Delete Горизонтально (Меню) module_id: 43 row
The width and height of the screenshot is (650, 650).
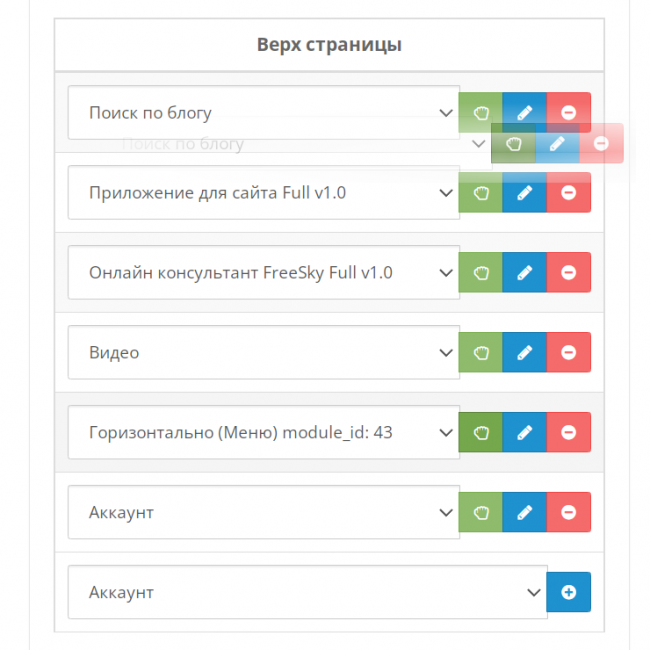(x=568, y=432)
